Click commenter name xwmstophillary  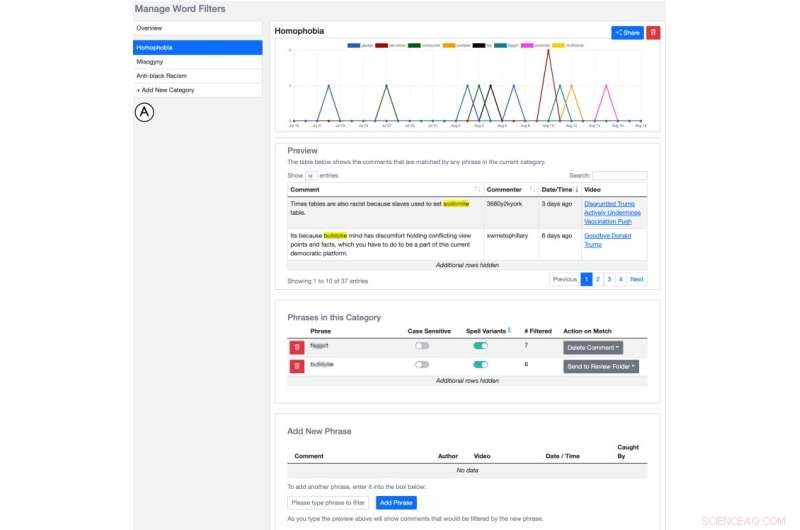click(x=507, y=236)
